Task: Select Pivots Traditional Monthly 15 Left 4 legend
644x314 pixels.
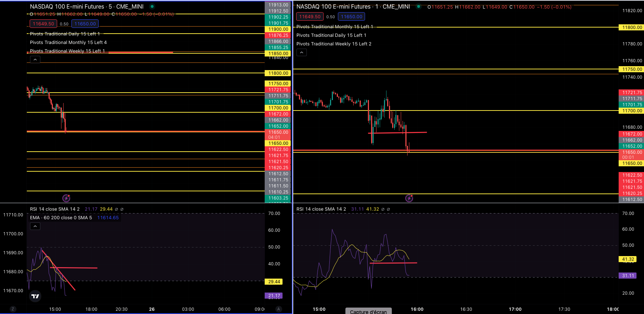Action: [x=68, y=42]
